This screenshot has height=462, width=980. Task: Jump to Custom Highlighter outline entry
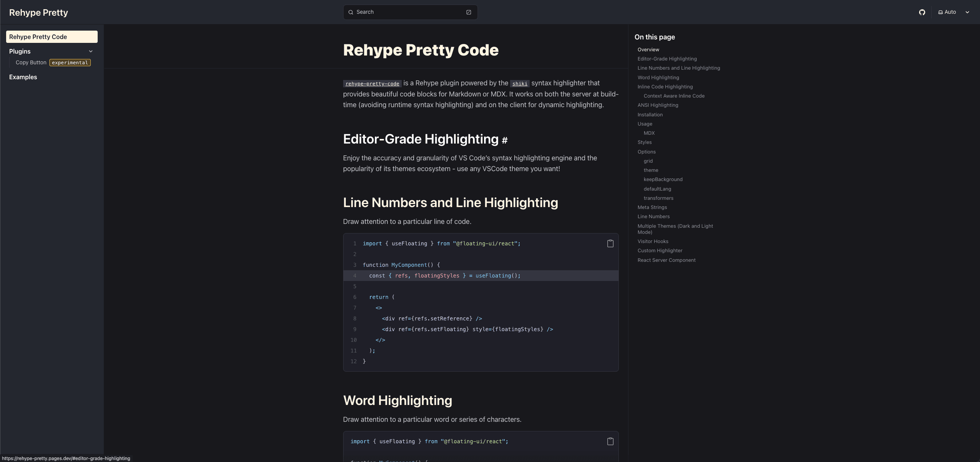tap(659, 250)
